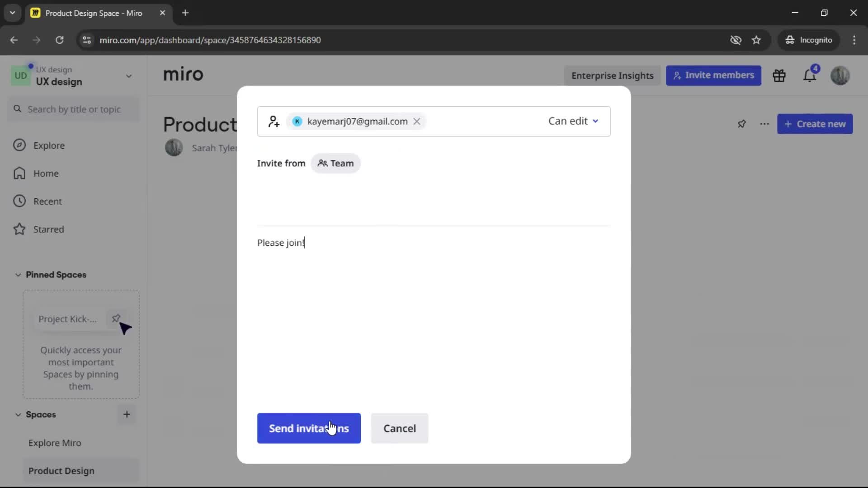Screen dimensions: 868x488
Task: Click the address bar URL
Action: pyautogui.click(x=210, y=40)
